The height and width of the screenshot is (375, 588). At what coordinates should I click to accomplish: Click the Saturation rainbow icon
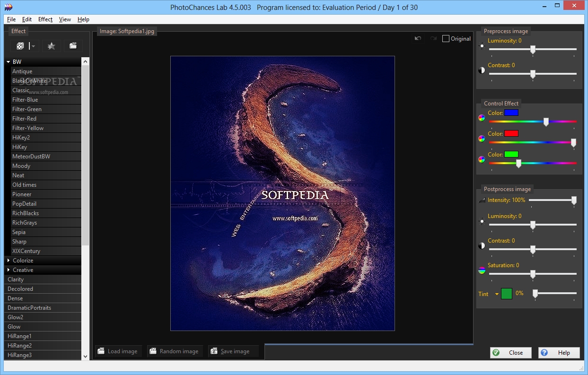[482, 270]
